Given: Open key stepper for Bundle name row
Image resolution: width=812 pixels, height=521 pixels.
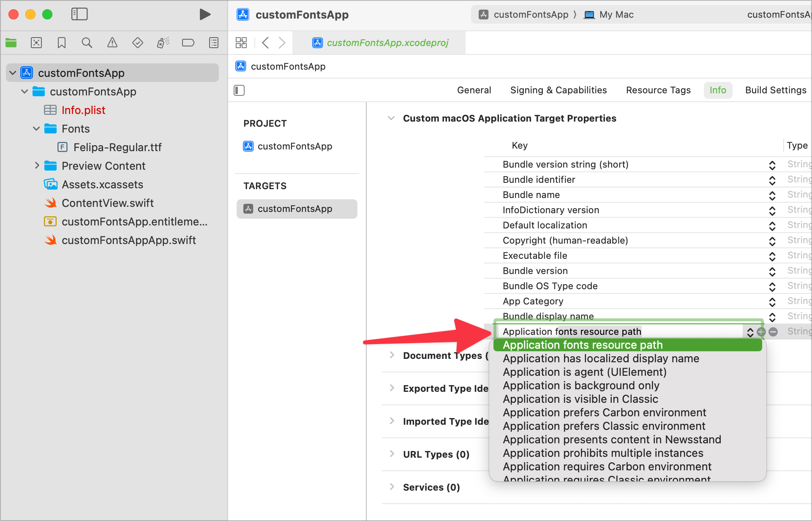Looking at the screenshot, I should (x=772, y=195).
